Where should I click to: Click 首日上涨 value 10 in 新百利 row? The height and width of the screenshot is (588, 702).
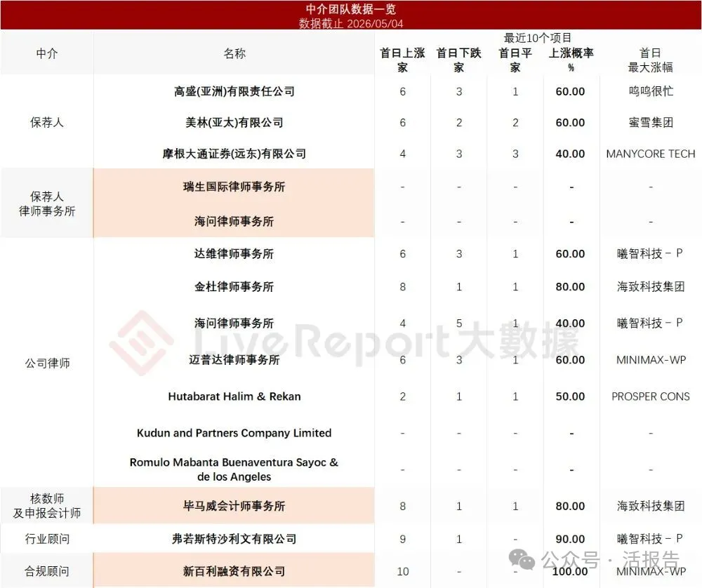pos(402,571)
